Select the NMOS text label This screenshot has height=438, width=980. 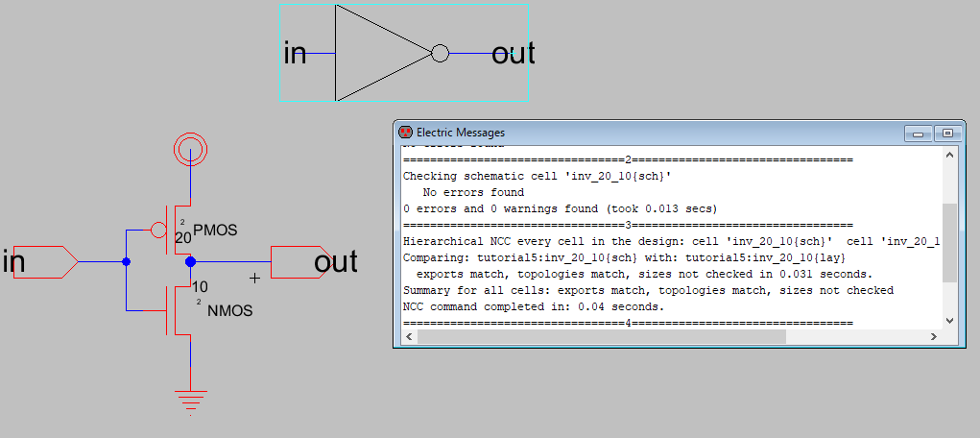pos(227,310)
